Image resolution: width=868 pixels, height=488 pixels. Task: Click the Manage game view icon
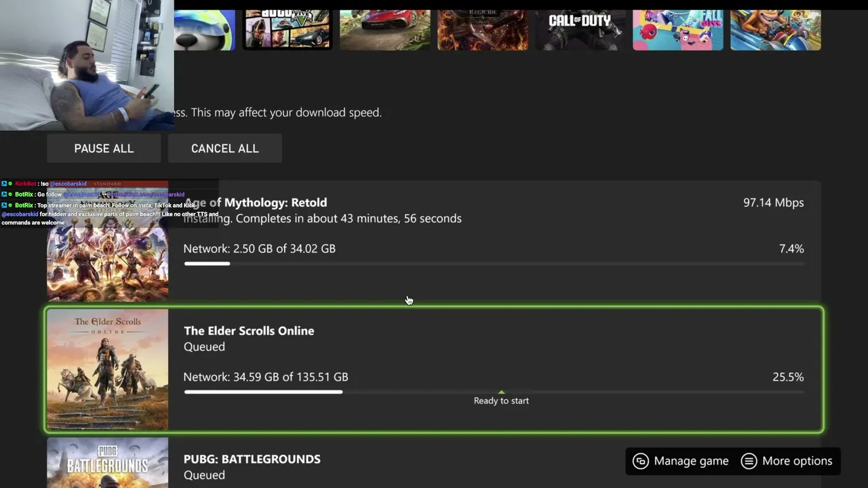pos(640,461)
